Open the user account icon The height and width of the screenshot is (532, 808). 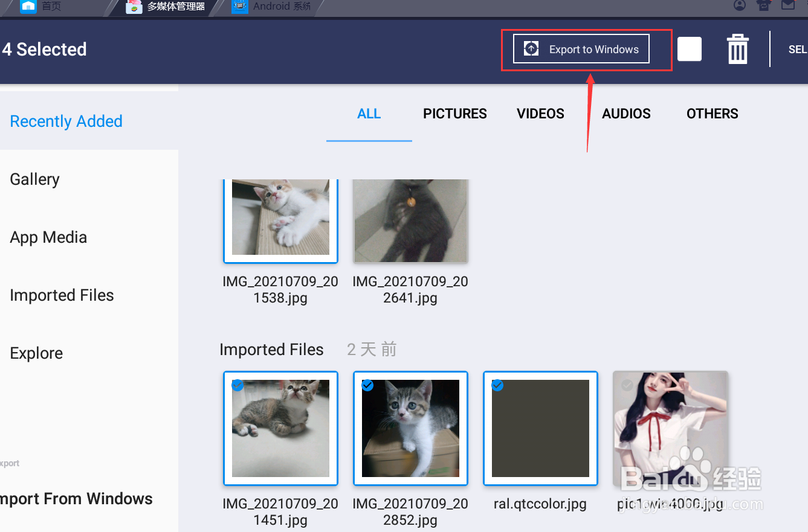pyautogui.click(x=740, y=6)
